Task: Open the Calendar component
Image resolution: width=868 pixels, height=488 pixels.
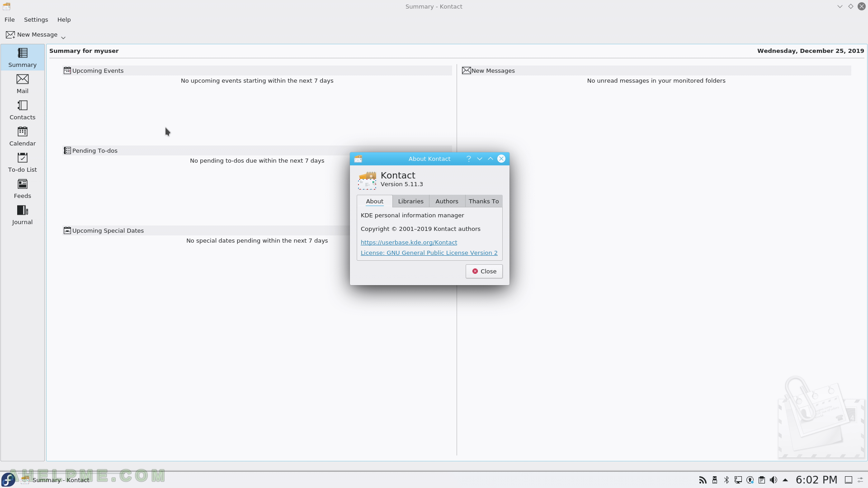Action: tap(23, 136)
